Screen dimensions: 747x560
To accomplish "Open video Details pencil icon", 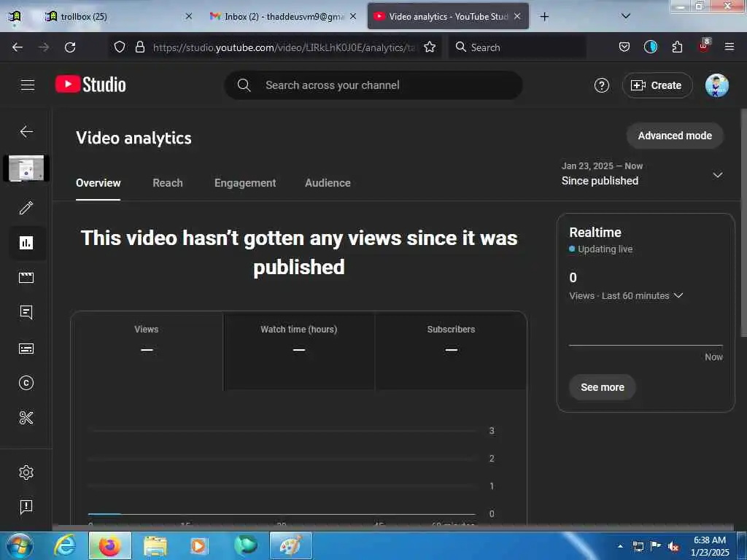I will pos(26,208).
